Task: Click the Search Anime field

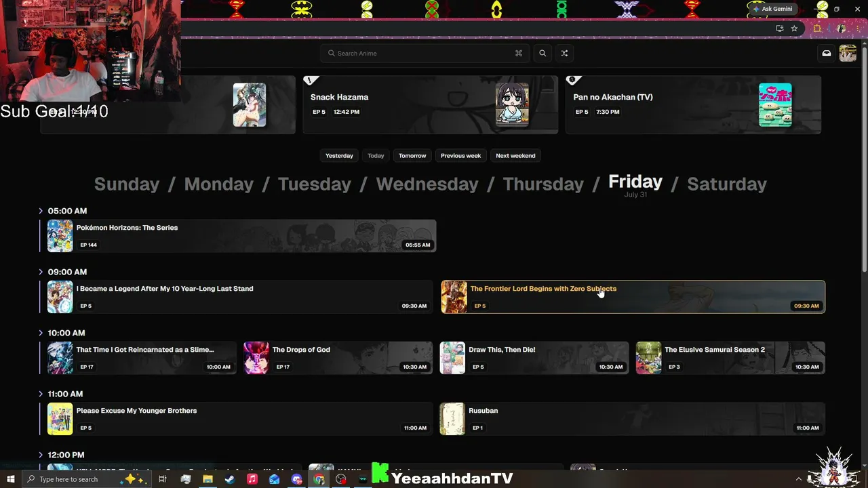Action: [x=425, y=53]
